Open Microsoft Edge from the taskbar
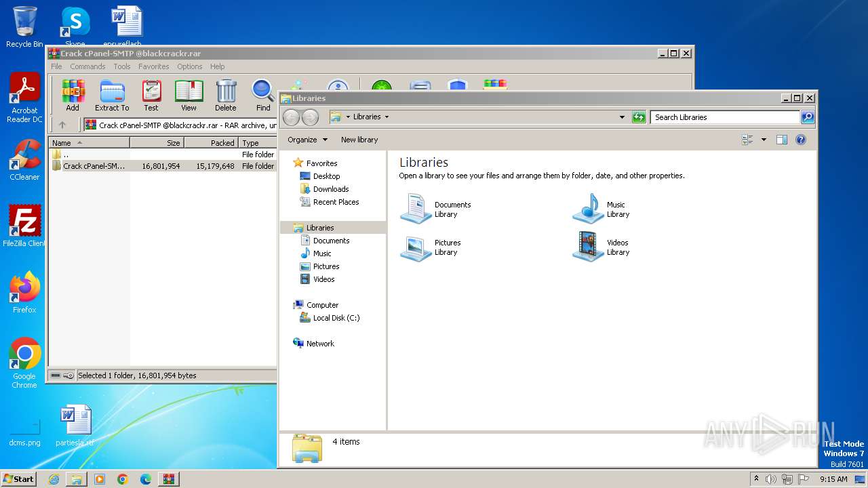868x488 pixels. tap(145, 479)
